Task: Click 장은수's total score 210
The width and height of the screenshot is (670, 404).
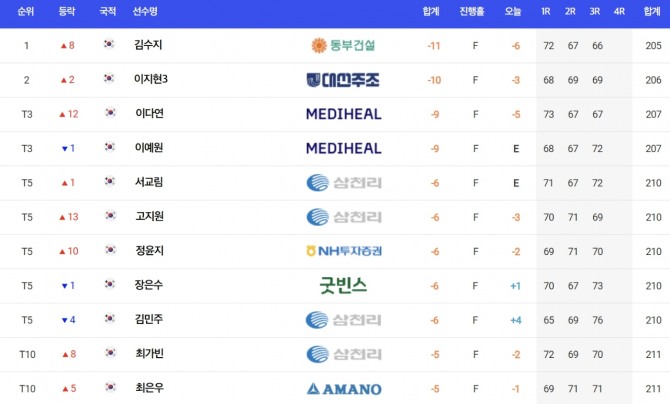Action: tap(653, 286)
